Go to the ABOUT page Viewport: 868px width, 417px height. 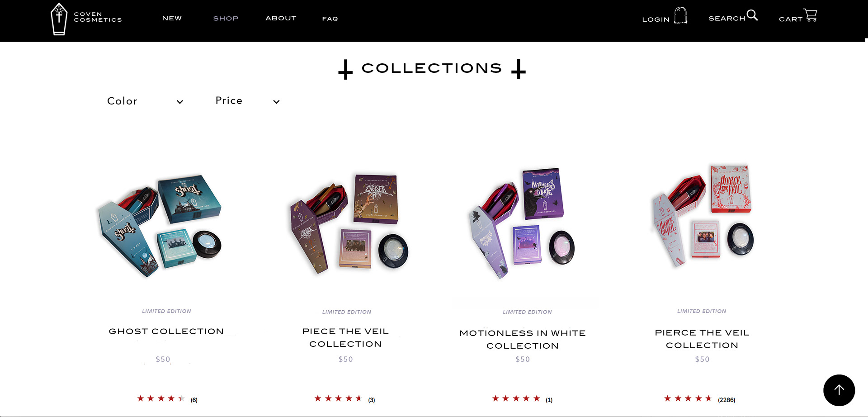point(281,19)
